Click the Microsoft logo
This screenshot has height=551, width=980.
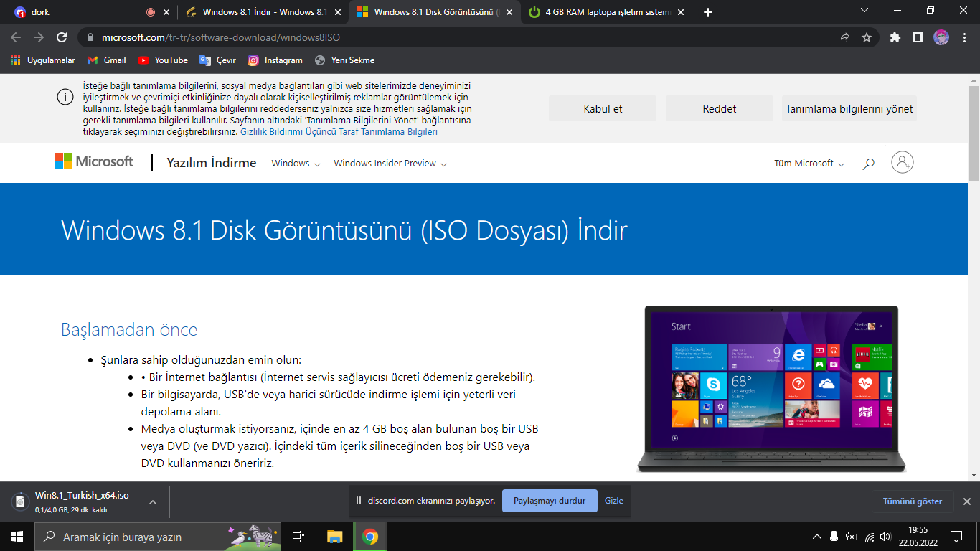[x=94, y=161]
